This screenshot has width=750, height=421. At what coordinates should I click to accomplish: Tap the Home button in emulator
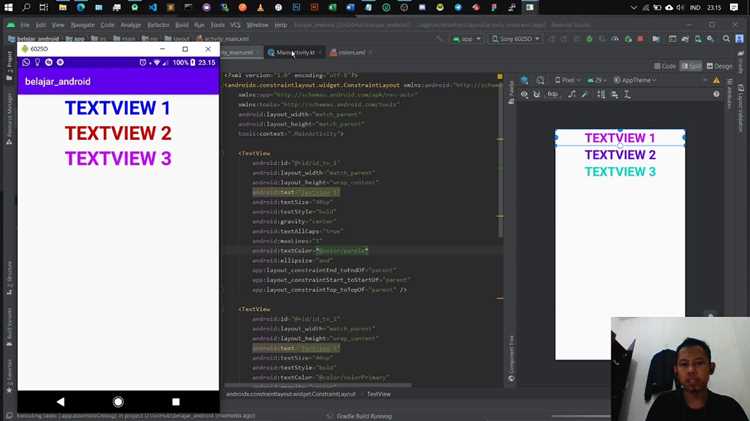pyautogui.click(x=118, y=402)
